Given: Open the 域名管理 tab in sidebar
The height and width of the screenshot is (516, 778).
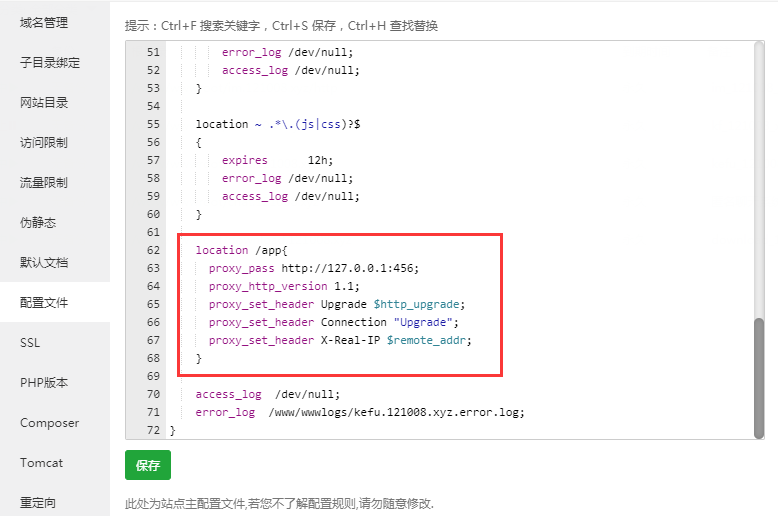Looking at the screenshot, I should (44, 22).
